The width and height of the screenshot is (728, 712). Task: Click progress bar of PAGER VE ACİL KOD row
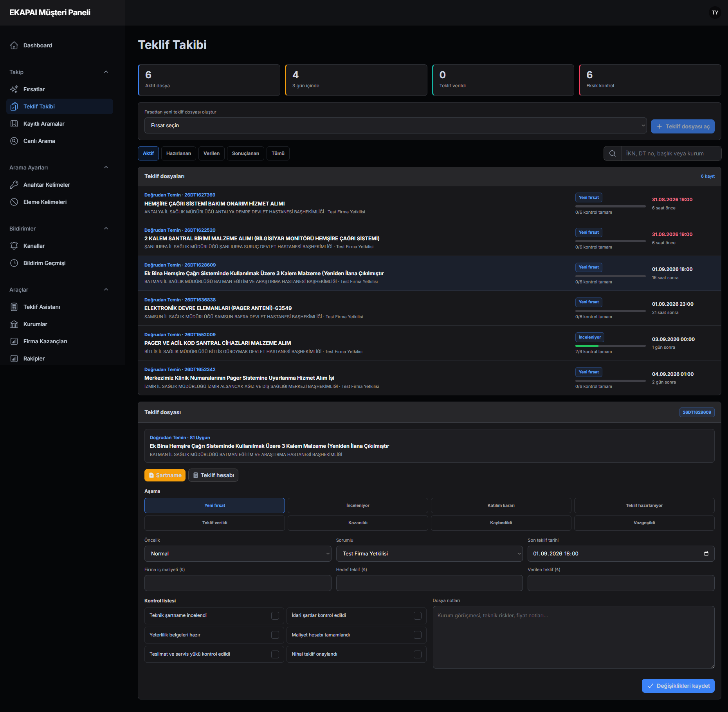[x=611, y=346]
